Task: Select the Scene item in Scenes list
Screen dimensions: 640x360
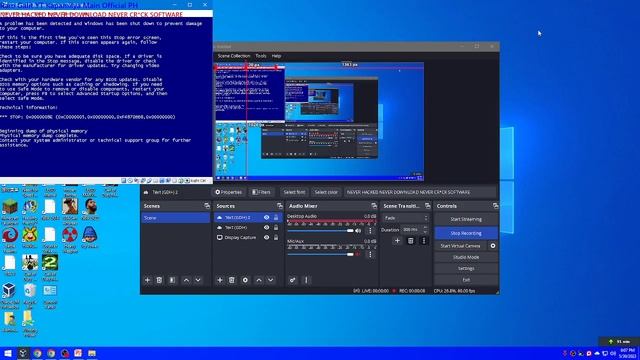Action: click(x=176, y=218)
